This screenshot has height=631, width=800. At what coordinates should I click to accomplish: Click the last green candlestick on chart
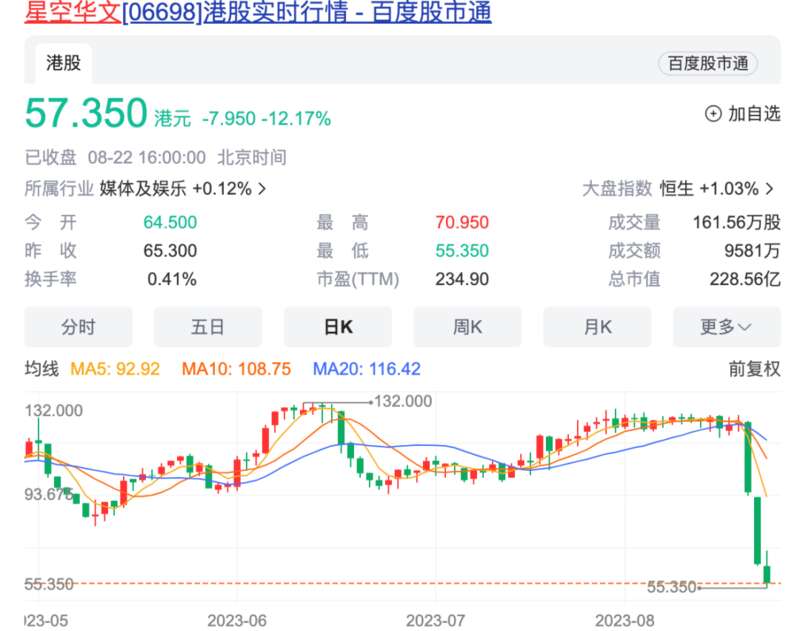767,574
